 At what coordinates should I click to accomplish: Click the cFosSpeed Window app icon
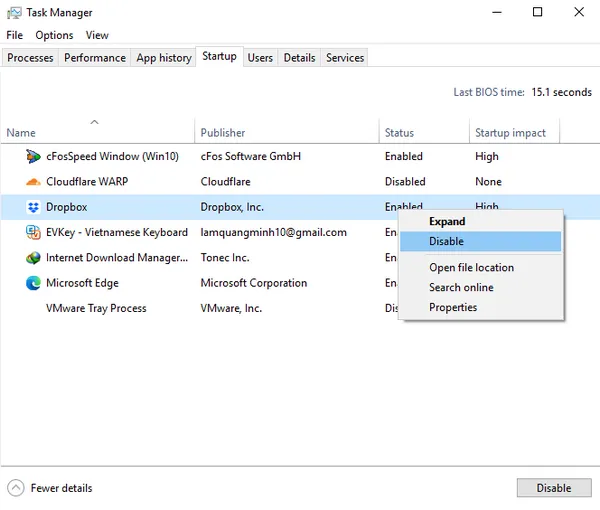pyautogui.click(x=33, y=156)
